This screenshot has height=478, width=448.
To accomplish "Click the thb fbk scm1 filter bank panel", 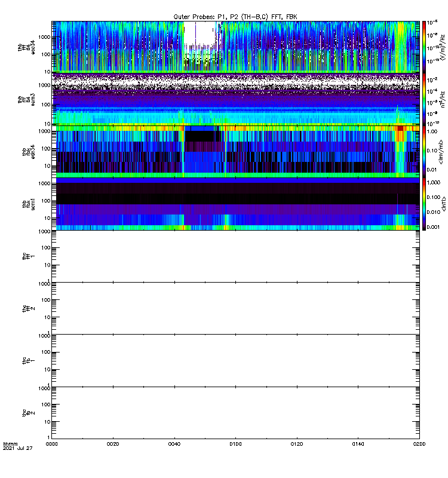I will pyautogui.click(x=235, y=204).
